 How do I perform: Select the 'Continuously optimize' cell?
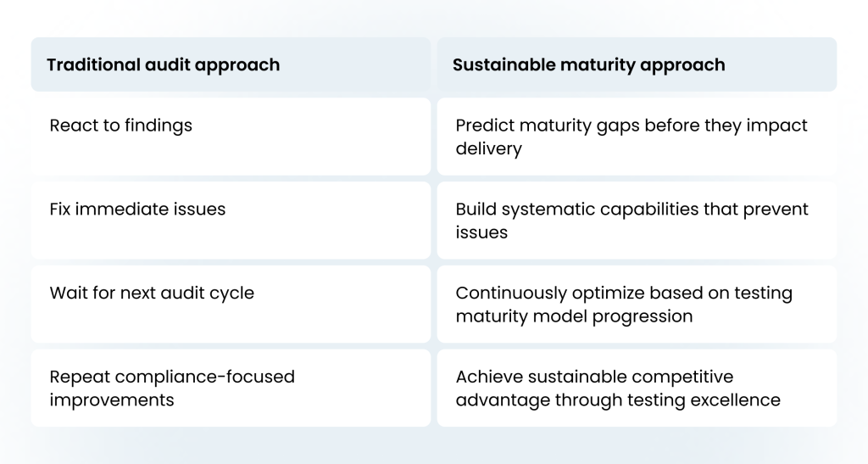[x=637, y=304]
